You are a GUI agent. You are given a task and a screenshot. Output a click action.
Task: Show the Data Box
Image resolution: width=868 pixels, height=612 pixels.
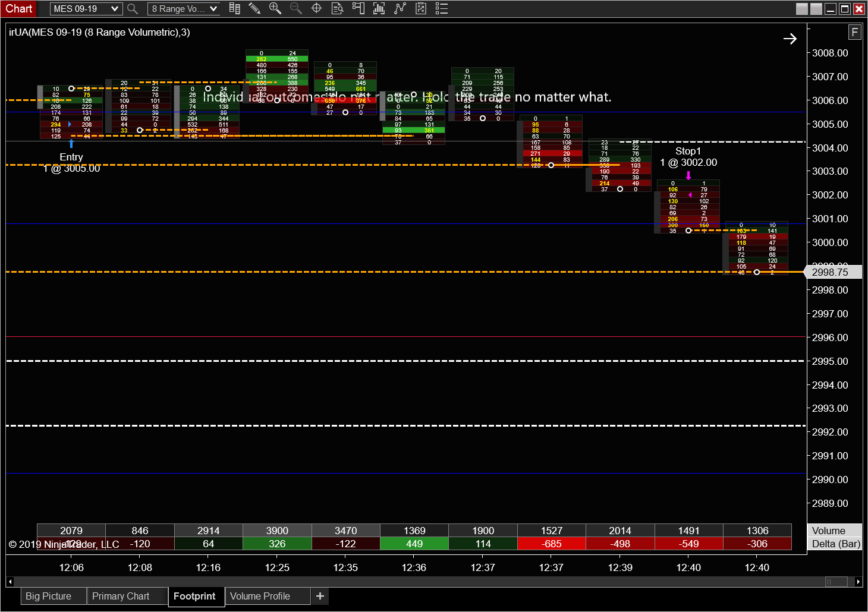[337, 8]
